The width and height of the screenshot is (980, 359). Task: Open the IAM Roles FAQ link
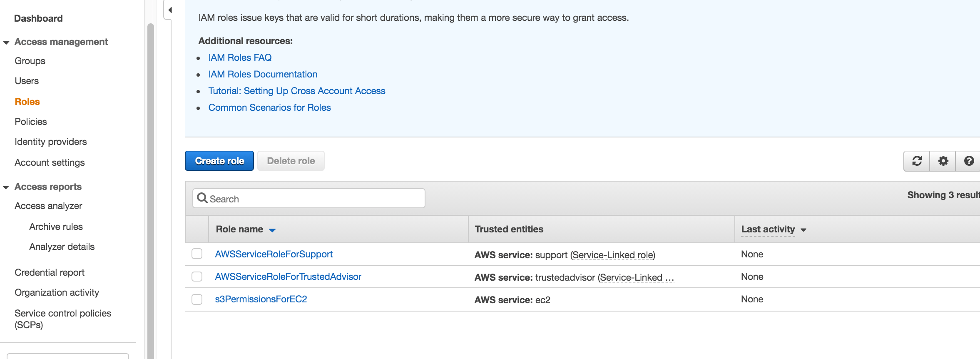(240, 57)
